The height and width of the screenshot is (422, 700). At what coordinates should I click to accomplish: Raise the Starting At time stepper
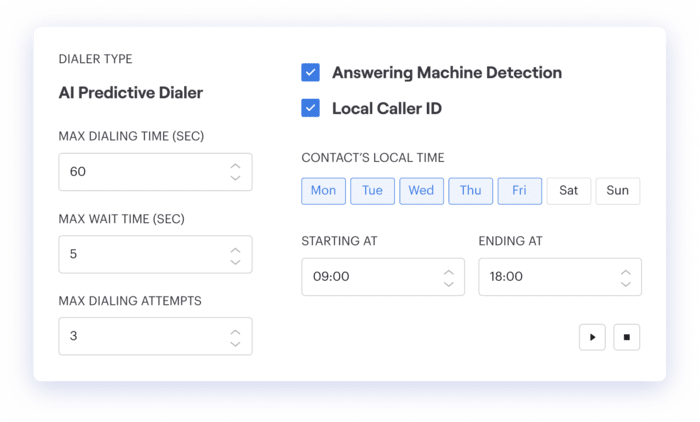coord(447,270)
